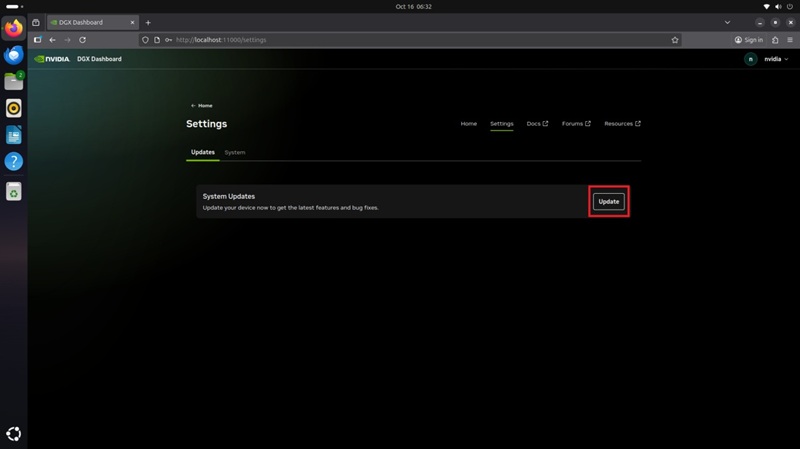This screenshot has height=449, width=800.
Task: Open the clock showing Oct 16 06:32
Action: [x=413, y=7]
